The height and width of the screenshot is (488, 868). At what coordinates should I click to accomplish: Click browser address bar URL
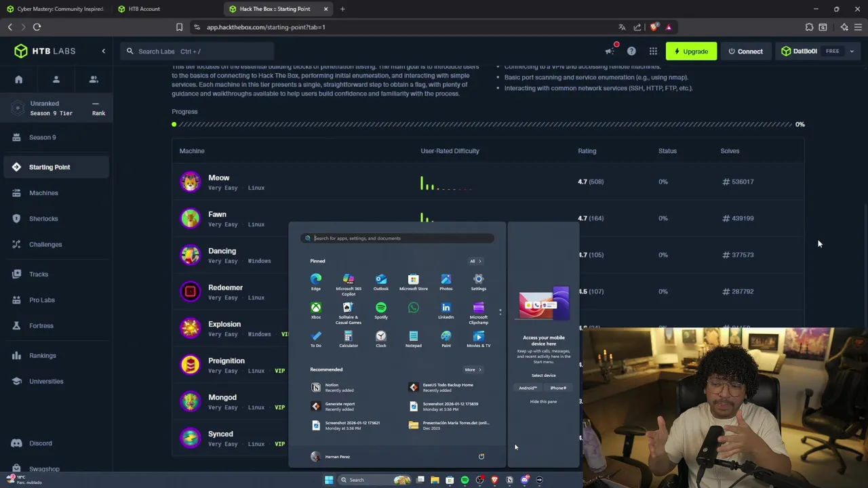(266, 27)
